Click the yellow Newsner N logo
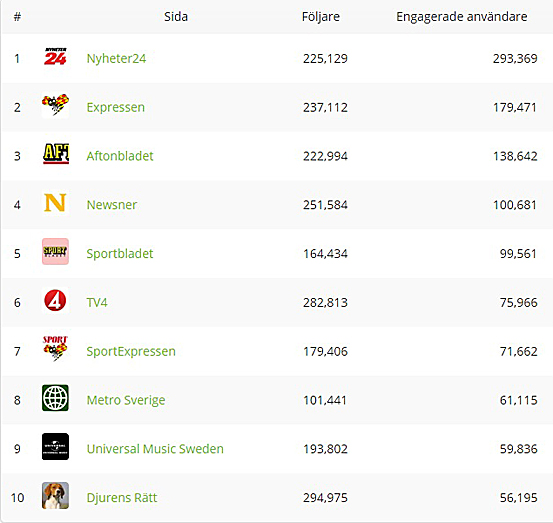The height and width of the screenshot is (523, 553). 55,203
